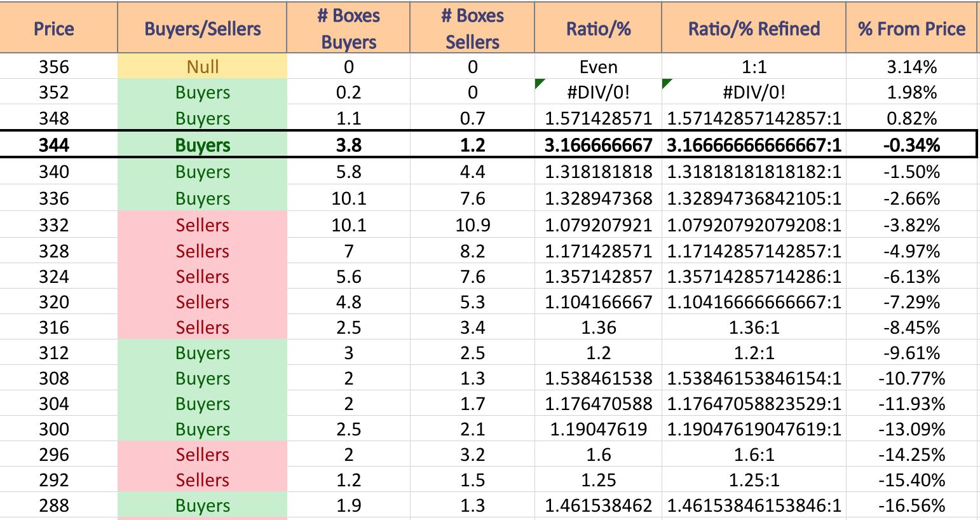Click the Buyers cell in row 308
The width and height of the screenshot is (980, 520).
click(202, 378)
